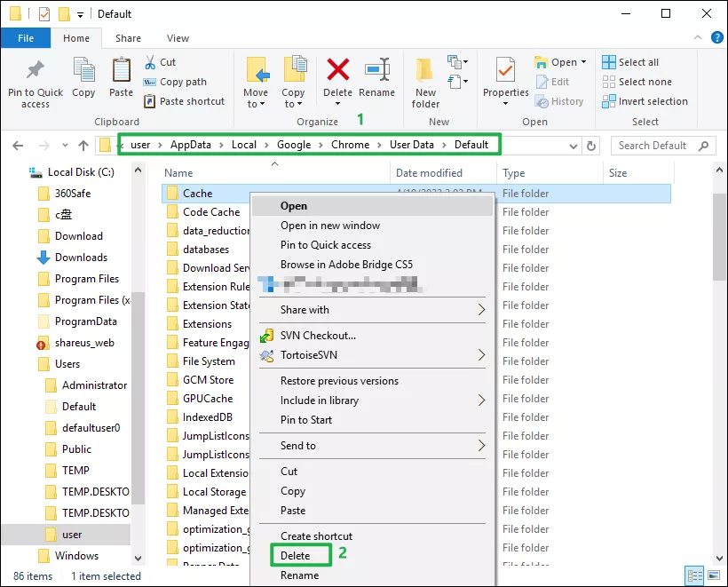This screenshot has width=728, height=587.
Task: Go up one folder level arrow
Action: tap(83, 146)
